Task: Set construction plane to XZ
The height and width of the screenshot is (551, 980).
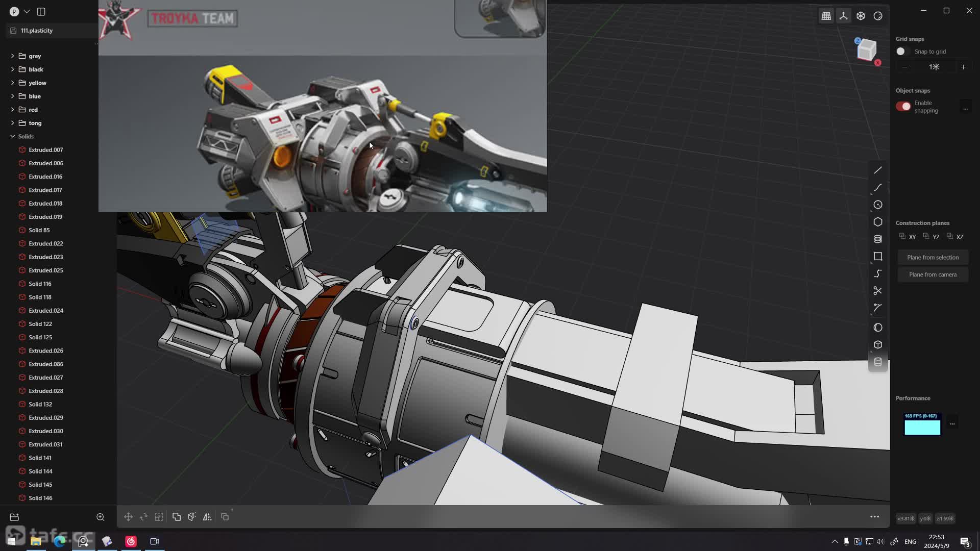Action: point(955,237)
